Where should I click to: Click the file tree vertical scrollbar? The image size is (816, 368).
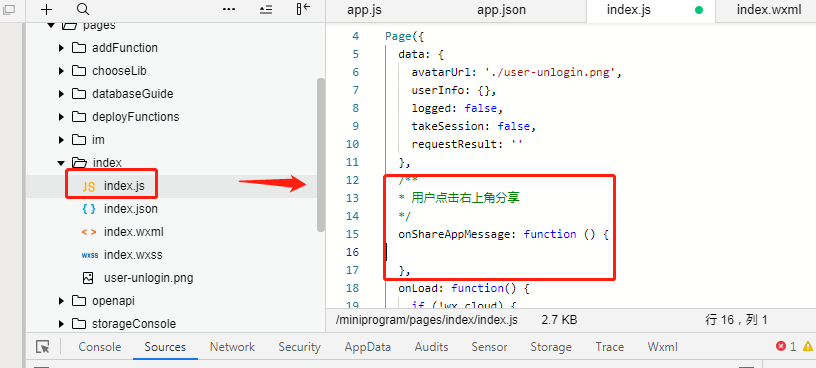(x=321, y=155)
